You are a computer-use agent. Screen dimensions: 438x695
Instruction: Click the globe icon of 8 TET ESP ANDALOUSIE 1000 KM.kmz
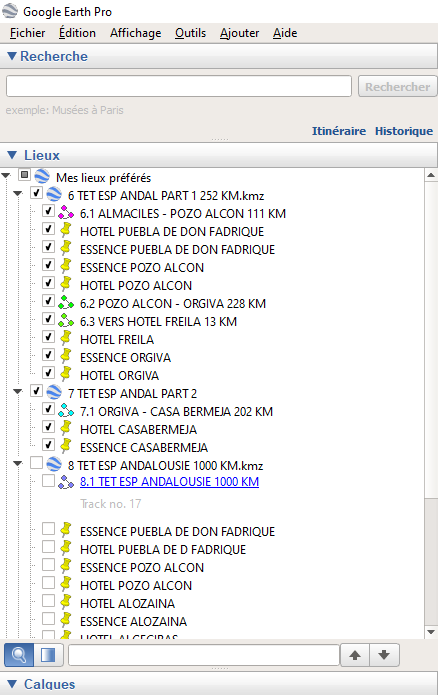coord(54,464)
